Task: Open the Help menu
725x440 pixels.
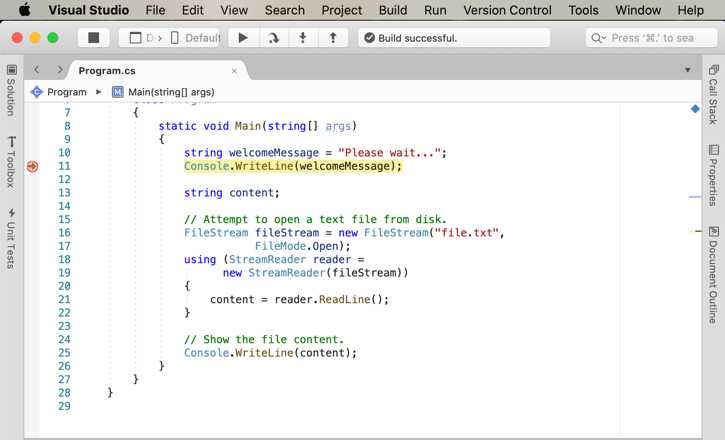Action: pyautogui.click(x=690, y=10)
